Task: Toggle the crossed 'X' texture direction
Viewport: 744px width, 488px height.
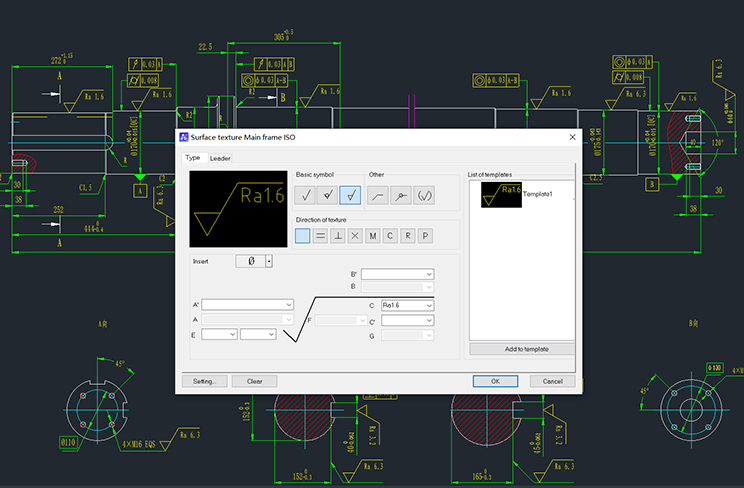Action: (x=355, y=236)
